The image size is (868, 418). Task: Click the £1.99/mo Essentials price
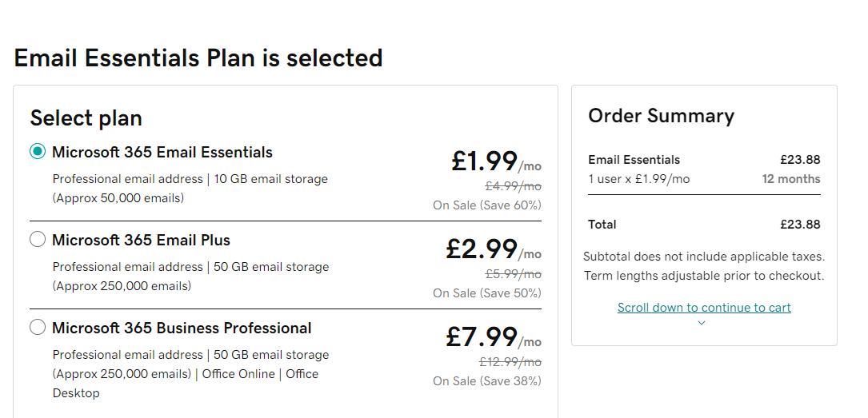pos(496,161)
